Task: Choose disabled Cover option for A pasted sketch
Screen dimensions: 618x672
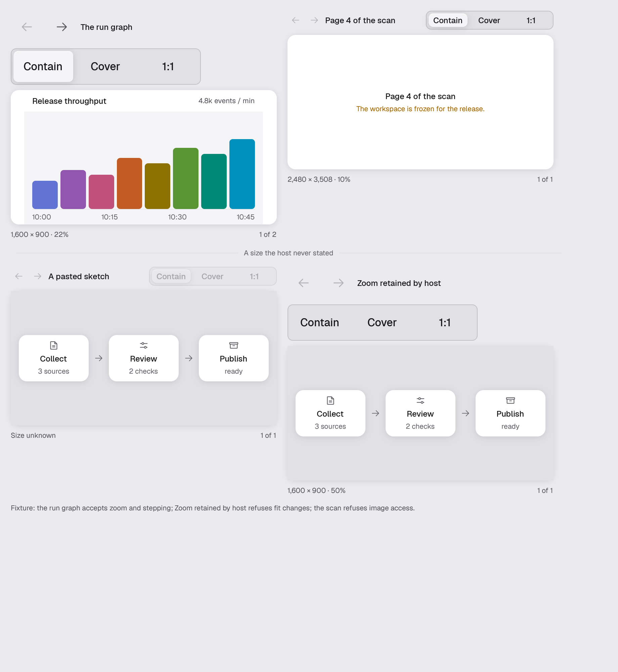Action: pyautogui.click(x=212, y=277)
